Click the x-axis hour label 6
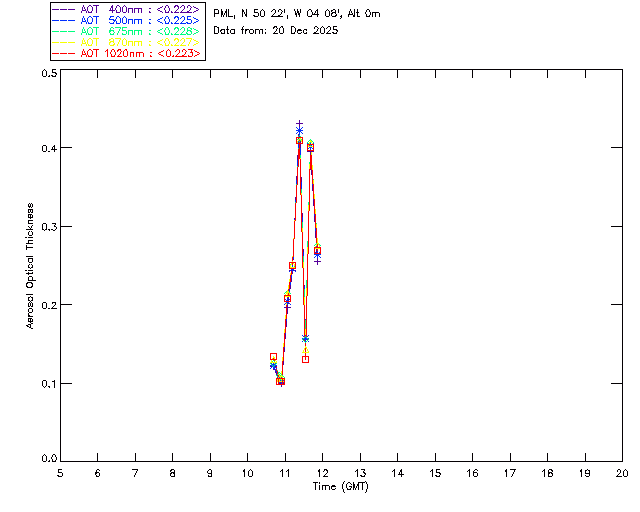 point(98,473)
